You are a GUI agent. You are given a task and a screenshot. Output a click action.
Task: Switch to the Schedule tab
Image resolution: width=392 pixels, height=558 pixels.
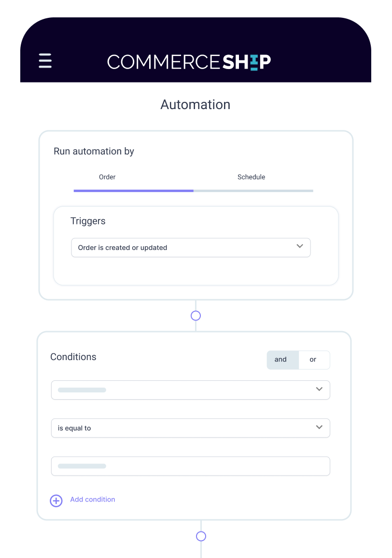coord(251,177)
